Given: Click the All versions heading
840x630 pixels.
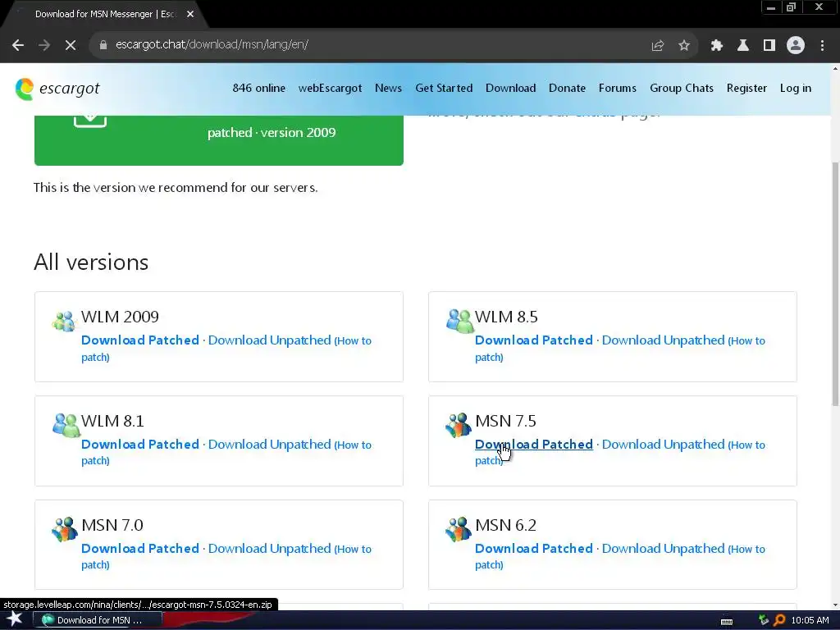Looking at the screenshot, I should (x=91, y=262).
